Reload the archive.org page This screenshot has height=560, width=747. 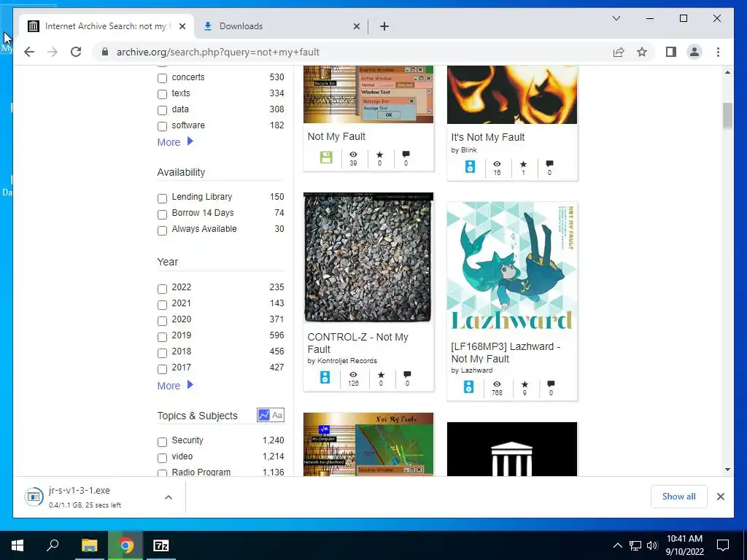pyautogui.click(x=76, y=52)
